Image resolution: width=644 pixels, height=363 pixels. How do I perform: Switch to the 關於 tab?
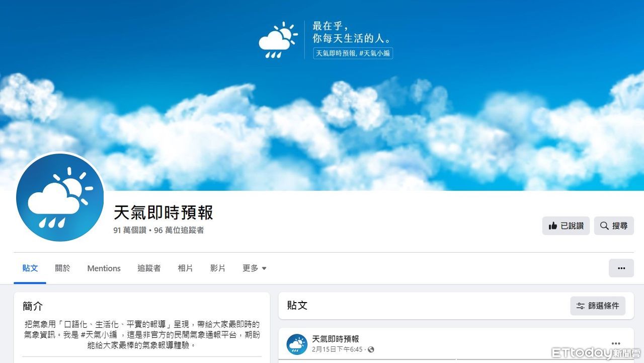pyautogui.click(x=62, y=268)
